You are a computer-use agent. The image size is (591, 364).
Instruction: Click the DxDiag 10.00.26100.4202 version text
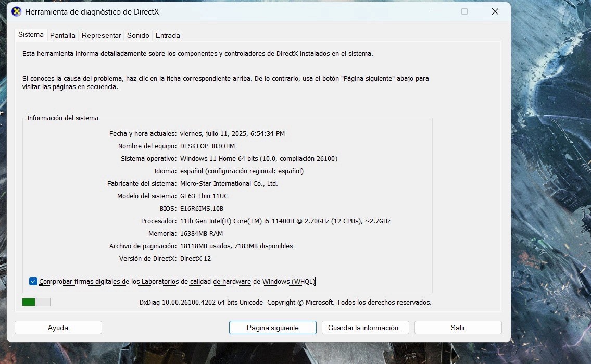click(x=201, y=302)
